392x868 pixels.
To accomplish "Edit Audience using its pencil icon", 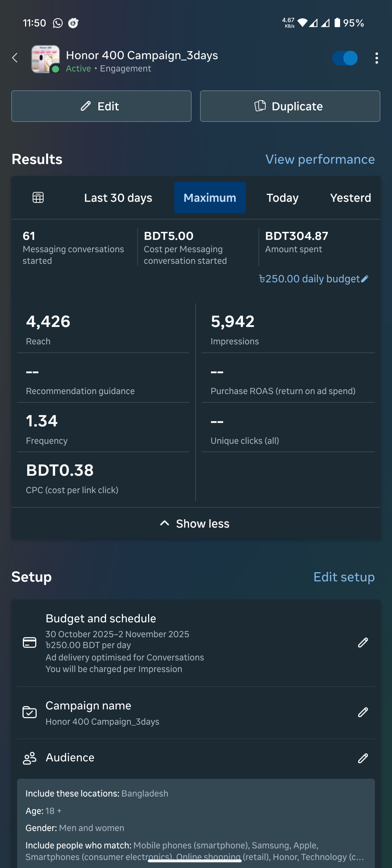I will (363, 758).
